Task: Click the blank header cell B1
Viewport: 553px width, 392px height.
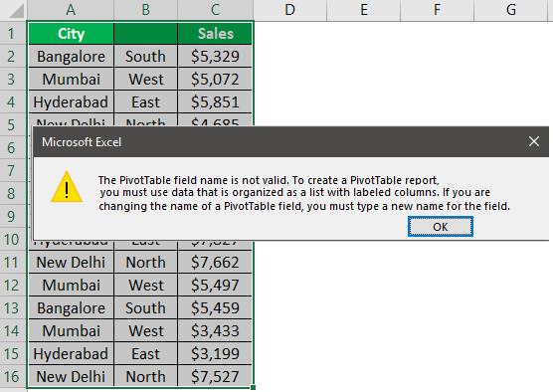Action: (145, 34)
